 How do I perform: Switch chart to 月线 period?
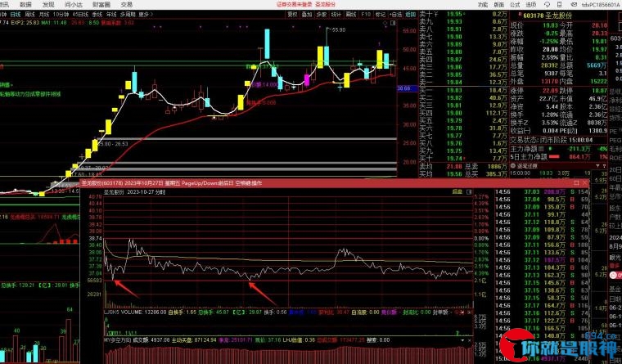coord(44,14)
